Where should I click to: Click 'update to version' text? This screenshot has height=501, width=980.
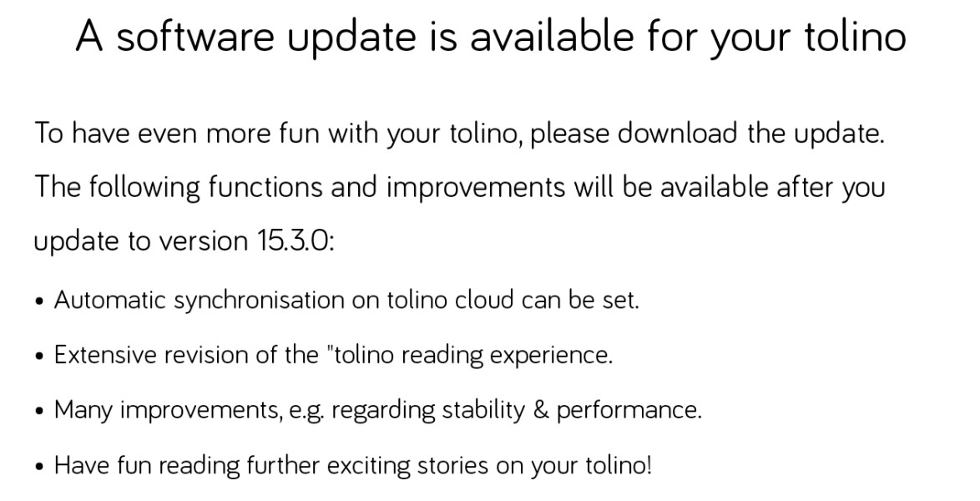pos(140,240)
